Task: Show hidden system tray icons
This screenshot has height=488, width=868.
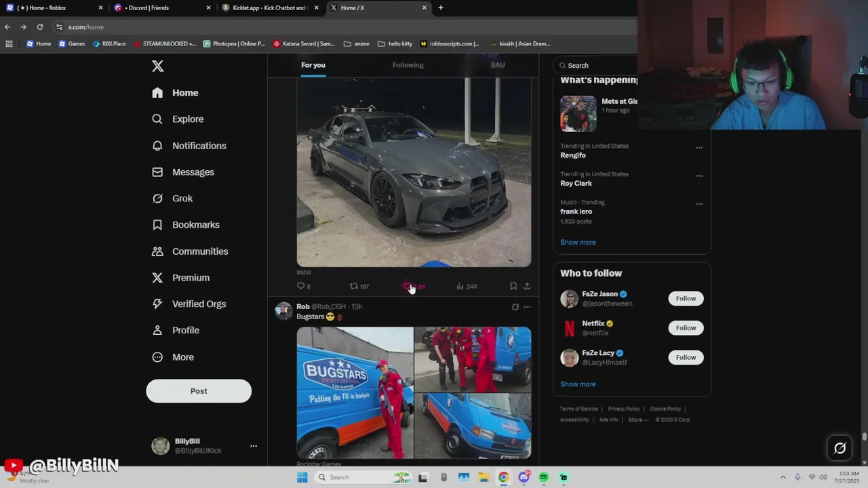Action: (x=784, y=477)
